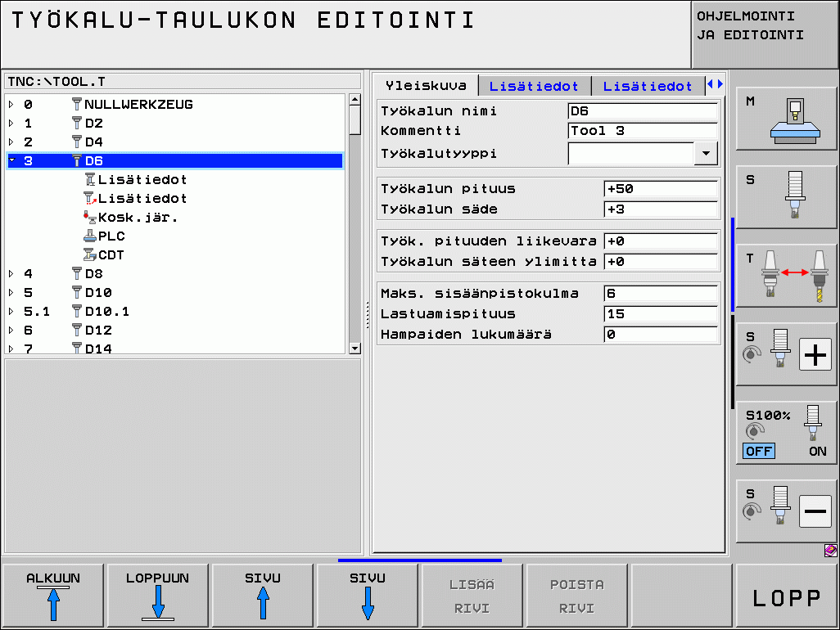This screenshot has height=630, width=840.
Task: Open the CDT sub-item under D6
Action: click(104, 254)
